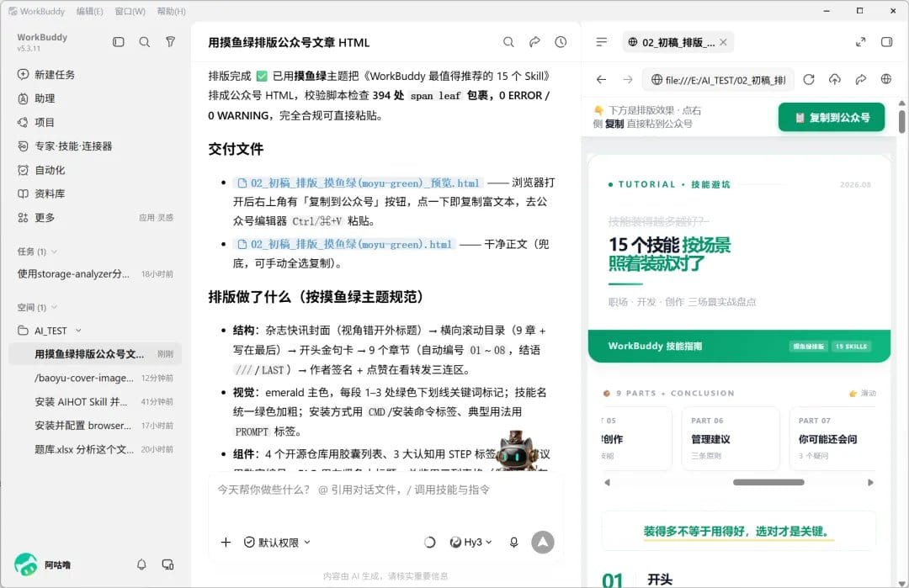Image resolution: width=909 pixels, height=588 pixels.
Task: Collapse the 空间 (1) section
Action: 54,307
